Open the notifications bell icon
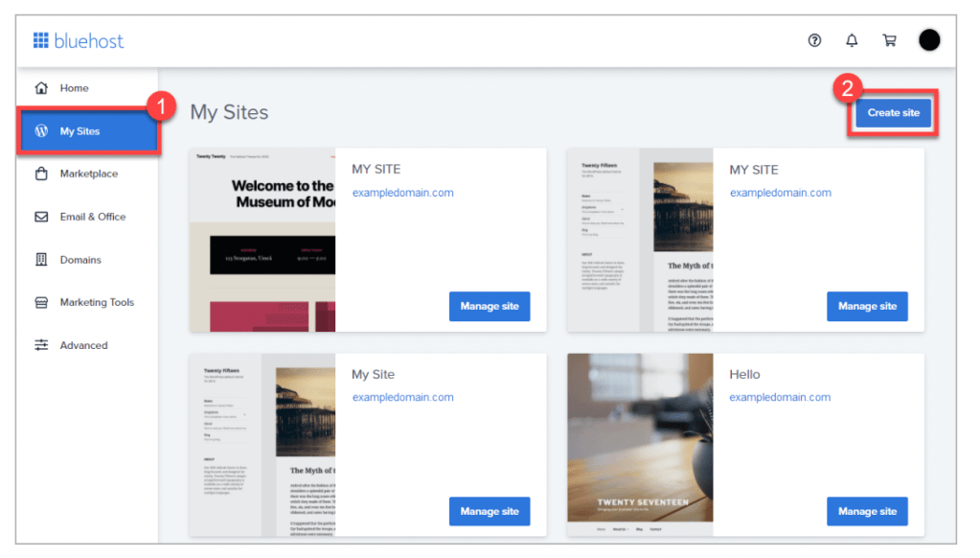 (852, 40)
